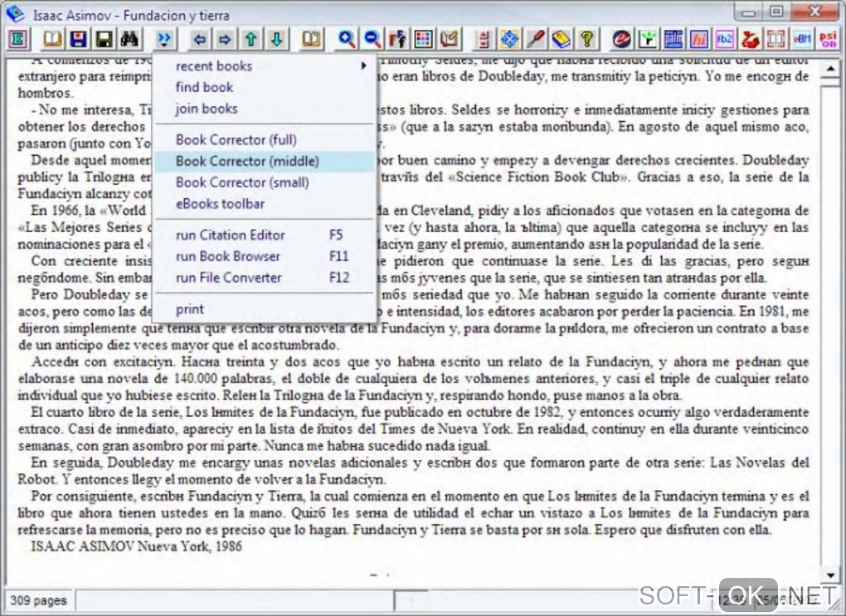The width and height of the screenshot is (846, 616).
Task: Click 'ISAAC ASIMOV Nueva York, 1986' line
Action: [136, 546]
